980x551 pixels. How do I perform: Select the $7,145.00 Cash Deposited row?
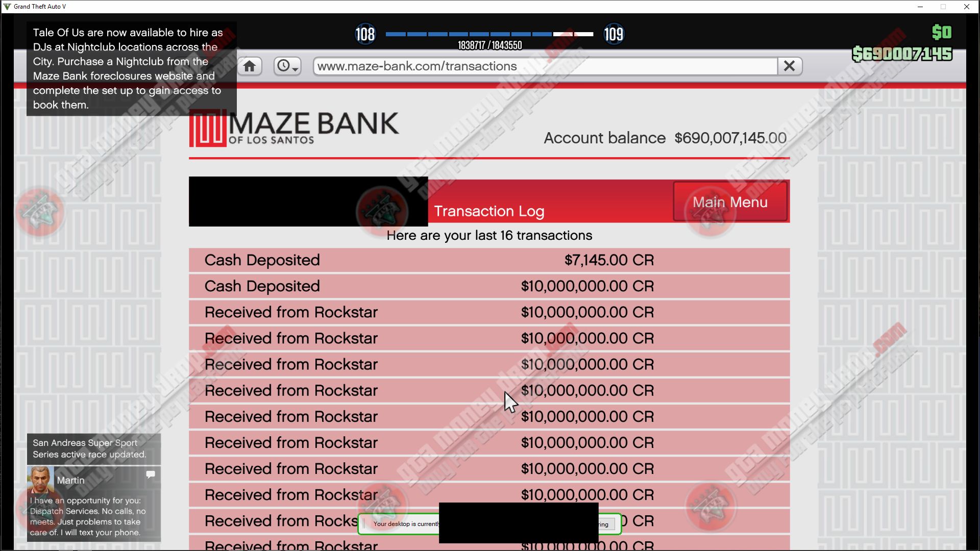tap(489, 260)
